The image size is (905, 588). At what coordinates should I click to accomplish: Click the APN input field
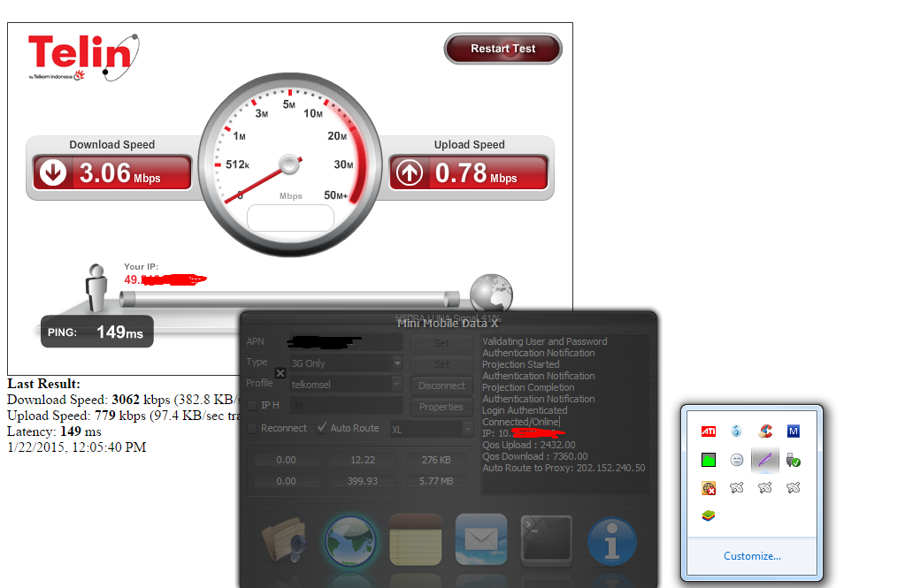(x=346, y=341)
